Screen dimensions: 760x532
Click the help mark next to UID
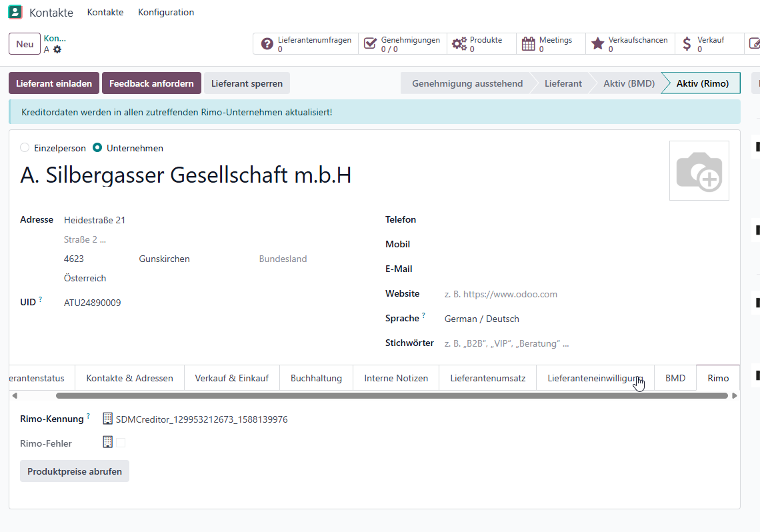40,299
